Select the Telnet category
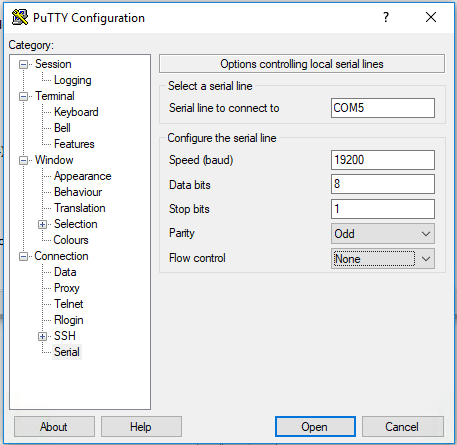 69,304
